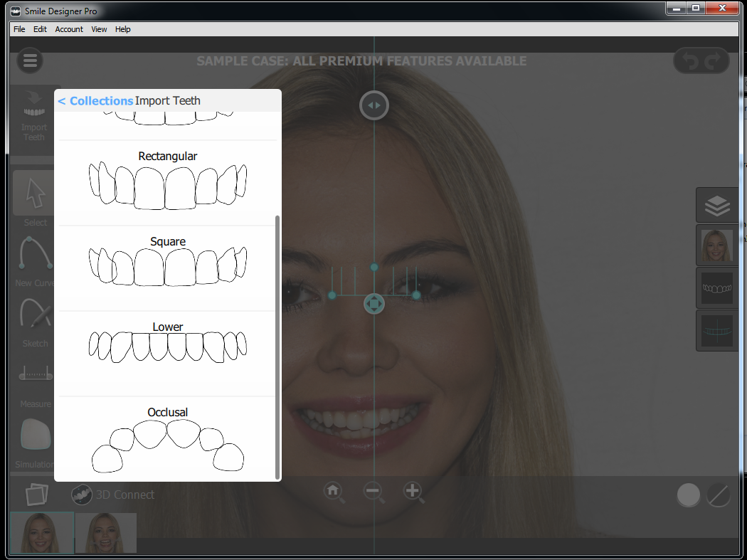Screen dimensions: 747x560
Task: Open the View menu
Action: coord(99,29)
